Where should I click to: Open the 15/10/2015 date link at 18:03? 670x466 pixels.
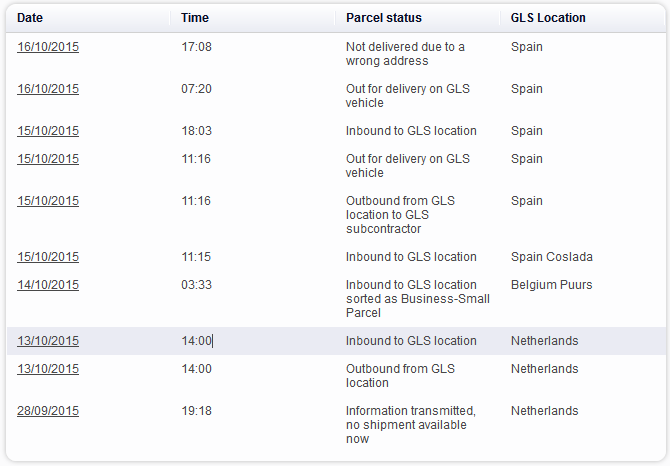(x=48, y=131)
